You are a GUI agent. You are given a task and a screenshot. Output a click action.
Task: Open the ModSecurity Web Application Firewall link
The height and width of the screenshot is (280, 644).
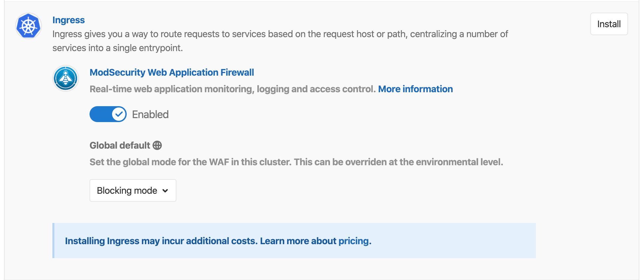click(171, 72)
